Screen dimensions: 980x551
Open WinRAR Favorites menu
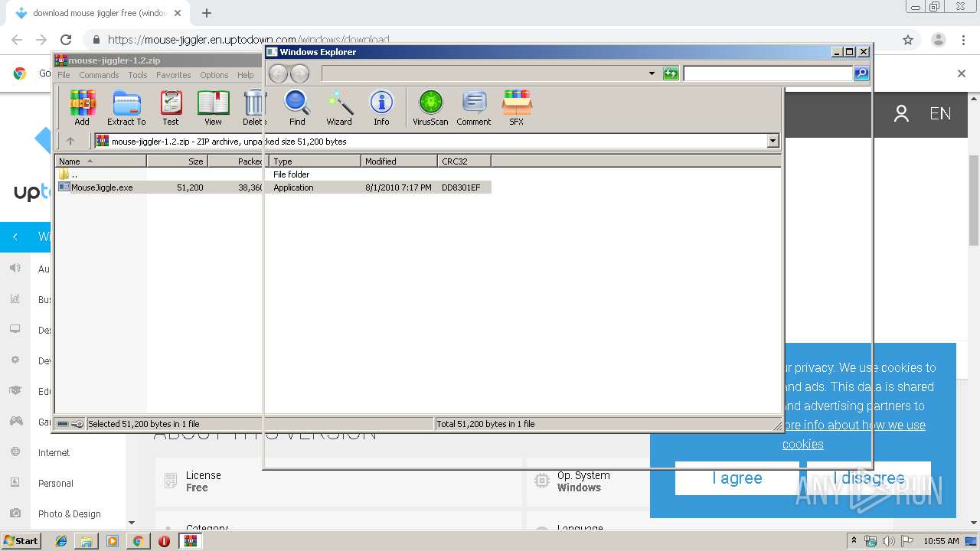click(174, 75)
